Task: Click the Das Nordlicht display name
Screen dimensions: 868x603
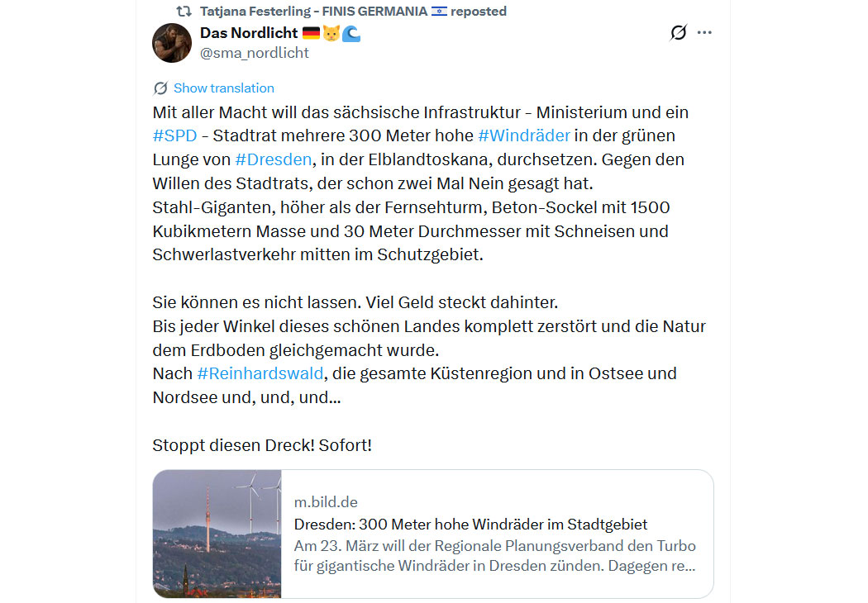Action: [248, 33]
